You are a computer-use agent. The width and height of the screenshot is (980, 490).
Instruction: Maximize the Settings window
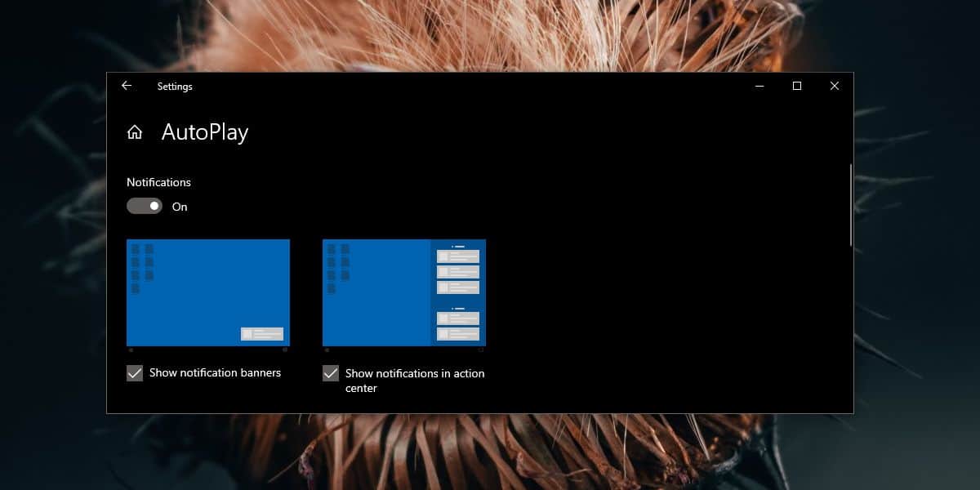pyautogui.click(x=797, y=86)
